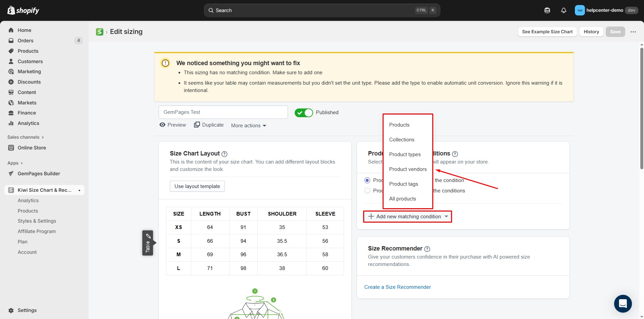Screen dimensions: 644x319
Task: Open Add new matching condition dropdown
Action: [x=408, y=217]
